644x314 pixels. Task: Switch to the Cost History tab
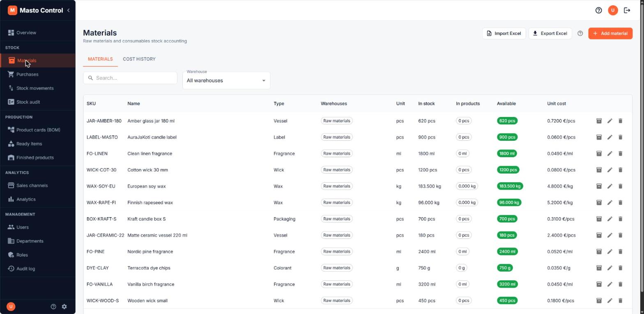coord(139,59)
